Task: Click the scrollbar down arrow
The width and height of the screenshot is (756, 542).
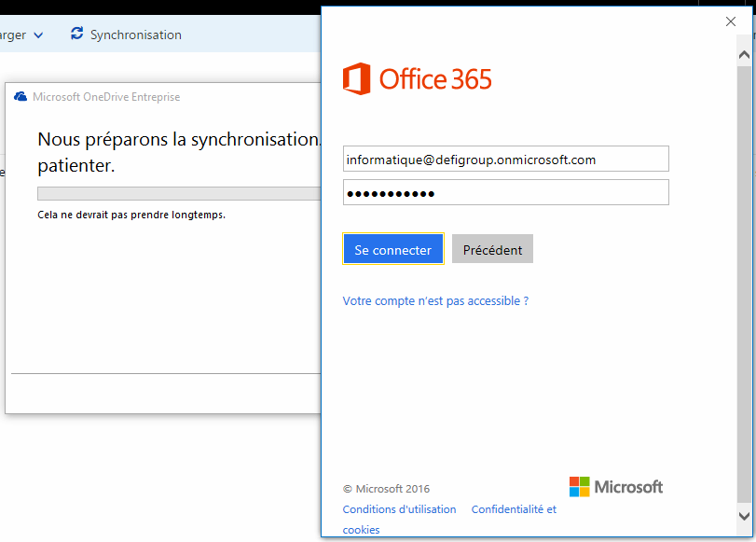Action: (x=744, y=516)
